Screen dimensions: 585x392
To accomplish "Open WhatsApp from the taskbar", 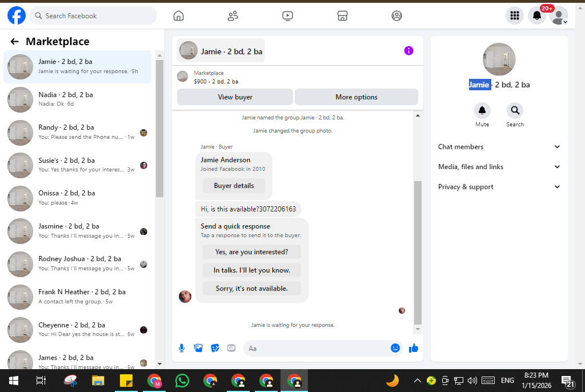I will (x=182, y=381).
